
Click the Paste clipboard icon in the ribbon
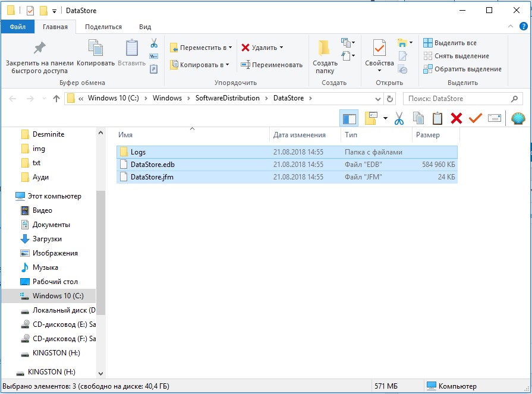click(131, 48)
